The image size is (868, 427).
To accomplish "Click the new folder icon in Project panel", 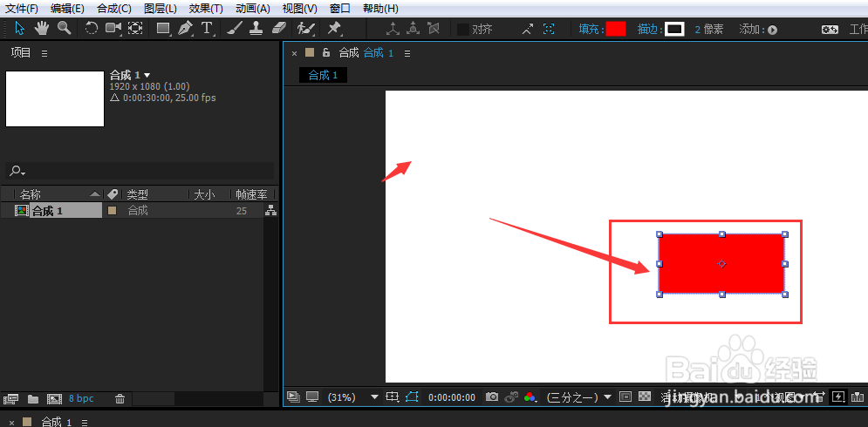I will (x=32, y=399).
